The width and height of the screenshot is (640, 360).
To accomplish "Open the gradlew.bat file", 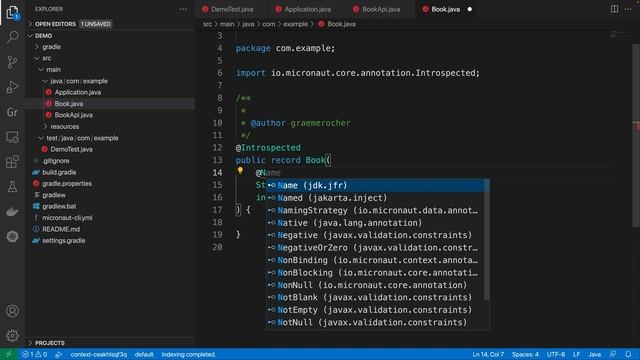I will click(111, 207).
